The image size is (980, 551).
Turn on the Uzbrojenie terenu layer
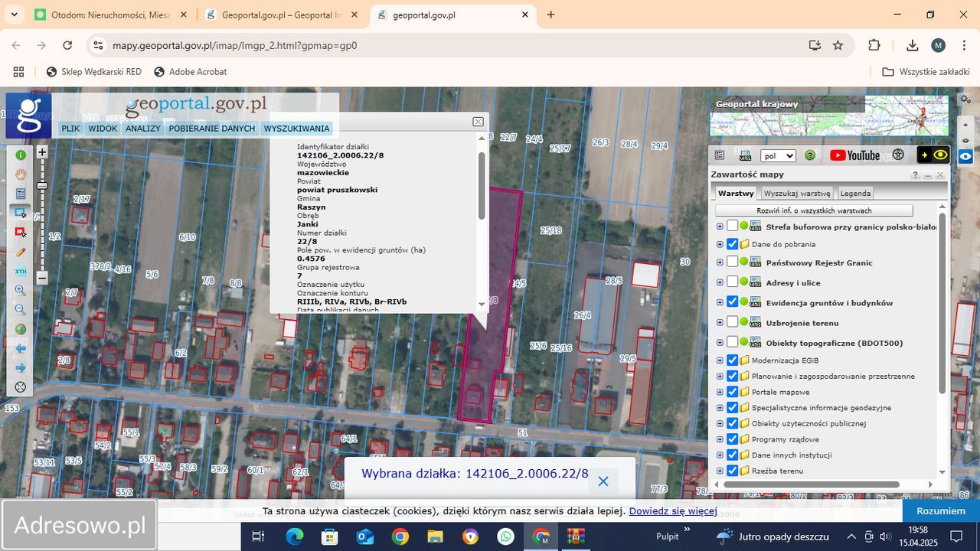point(733,322)
